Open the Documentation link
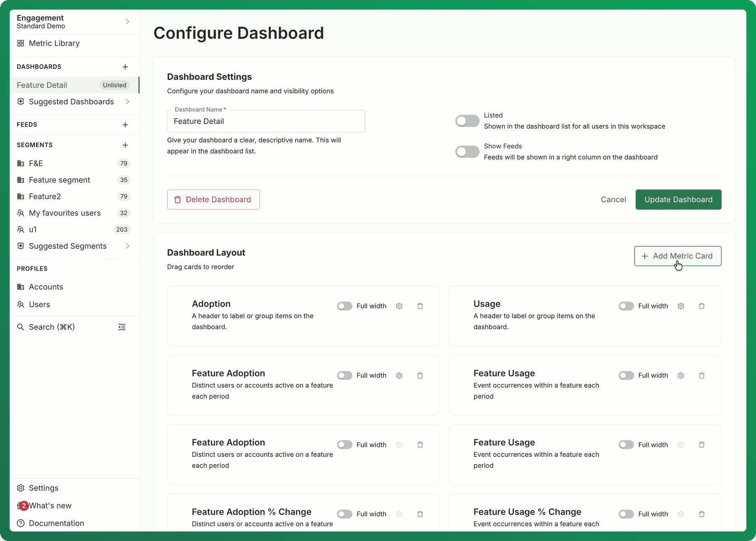This screenshot has height=541, width=756. [74, 523]
